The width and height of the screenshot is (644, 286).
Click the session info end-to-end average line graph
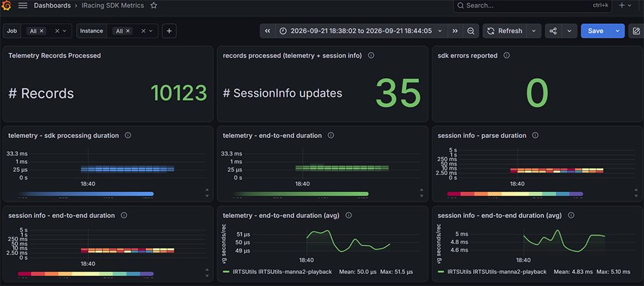pyautogui.click(x=564, y=241)
